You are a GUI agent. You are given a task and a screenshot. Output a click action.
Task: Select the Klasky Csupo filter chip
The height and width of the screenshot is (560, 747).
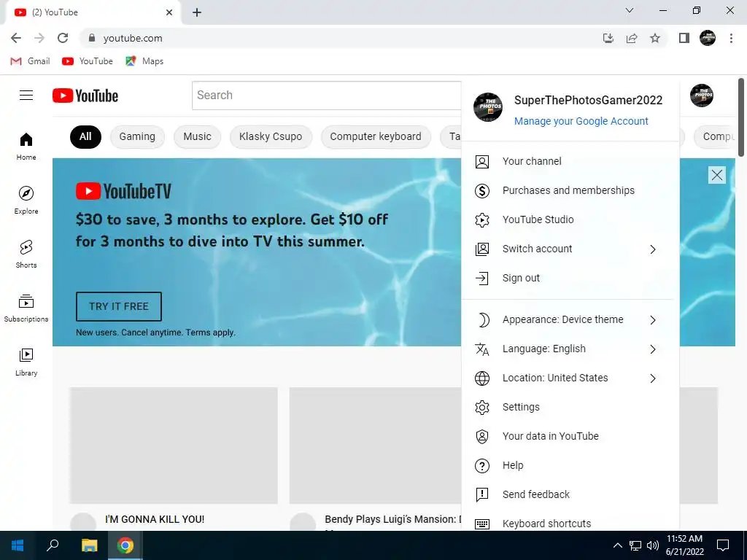coord(271,137)
